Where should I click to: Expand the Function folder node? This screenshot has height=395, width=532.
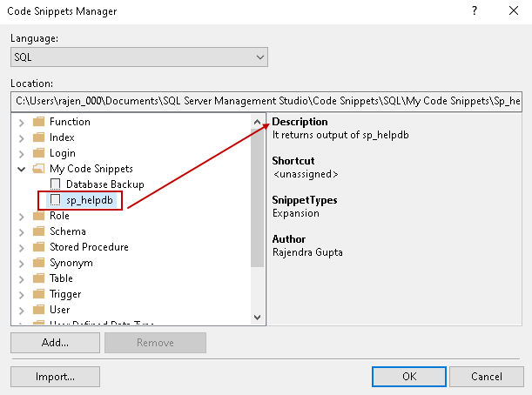point(21,122)
